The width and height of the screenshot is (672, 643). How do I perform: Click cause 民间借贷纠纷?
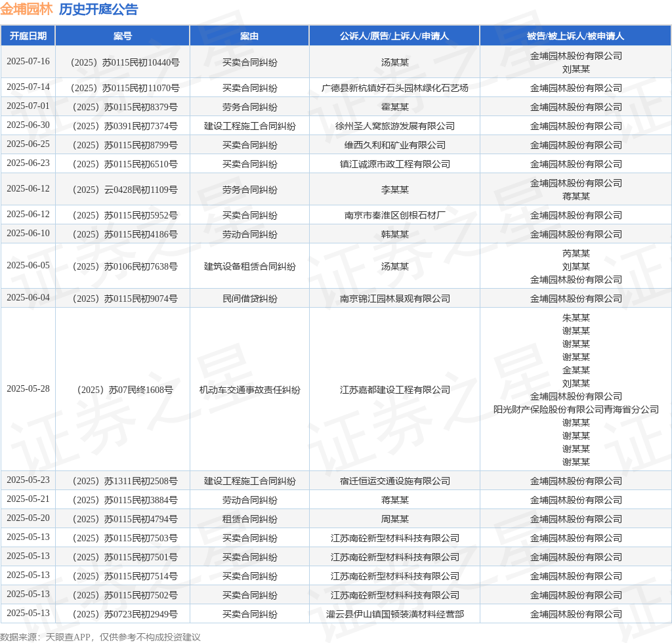[250, 299]
